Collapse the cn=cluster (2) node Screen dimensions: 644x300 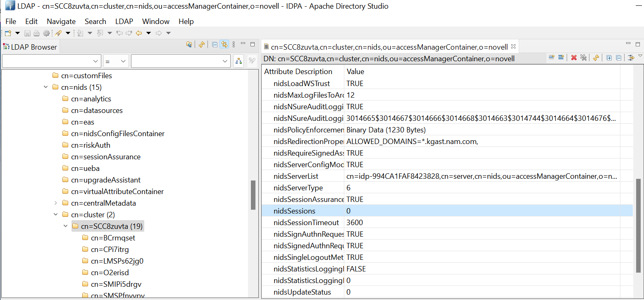point(55,215)
